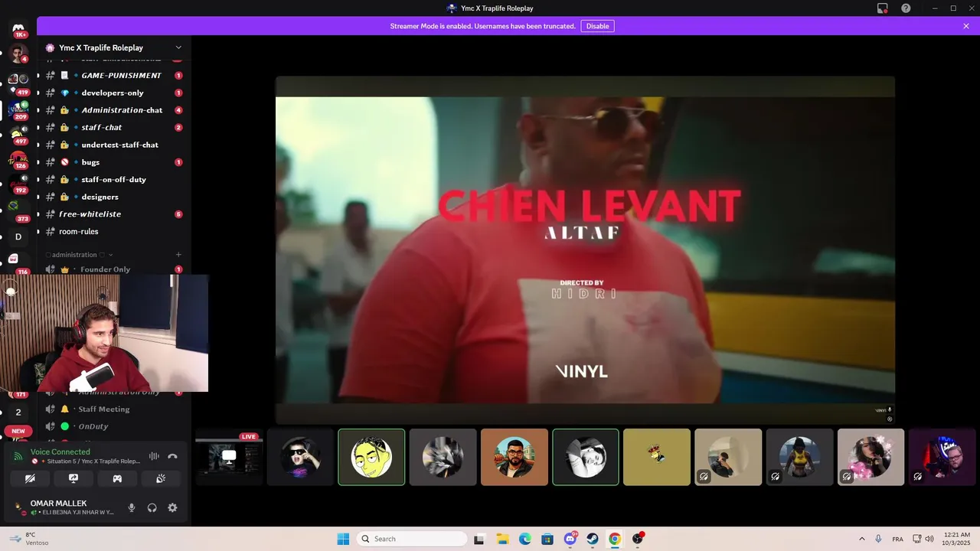Select the yellow cartoon face participant
Image resolution: width=980 pixels, height=551 pixels.
[371, 457]
